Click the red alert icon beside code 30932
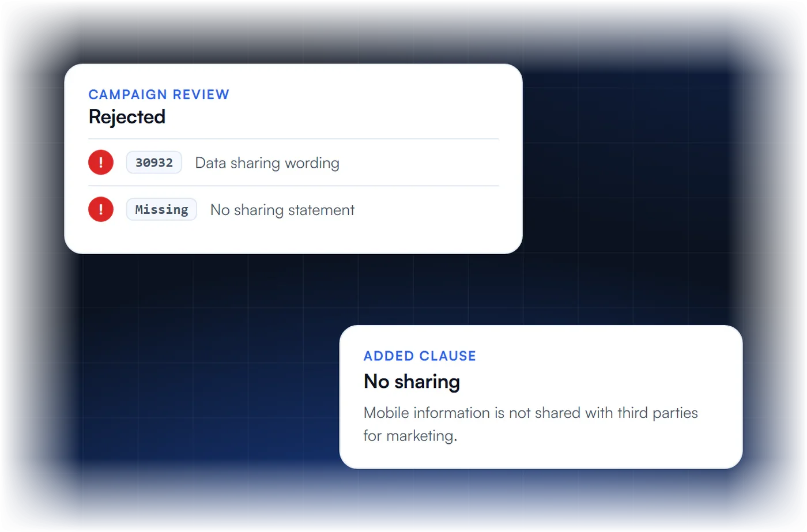 point(101,163)
